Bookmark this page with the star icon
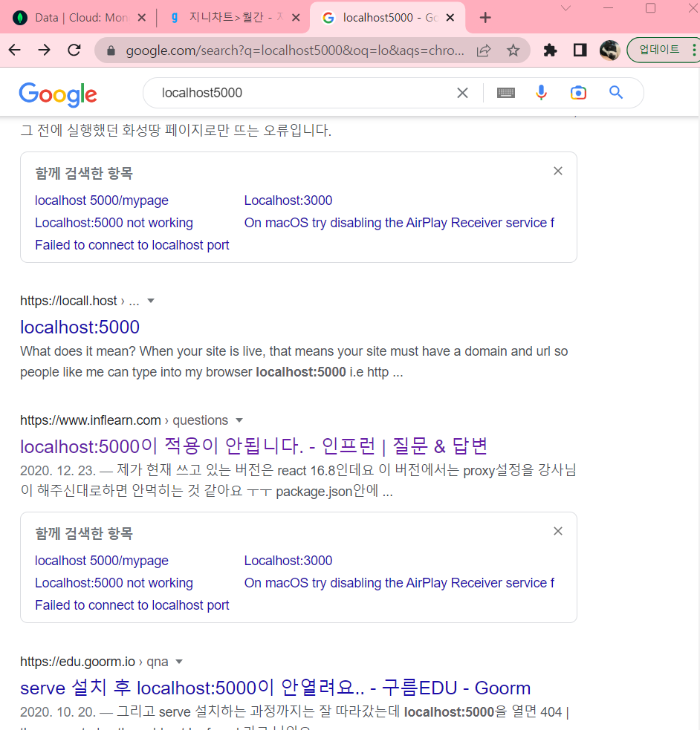700x730 pixels. tap(513, 50)
